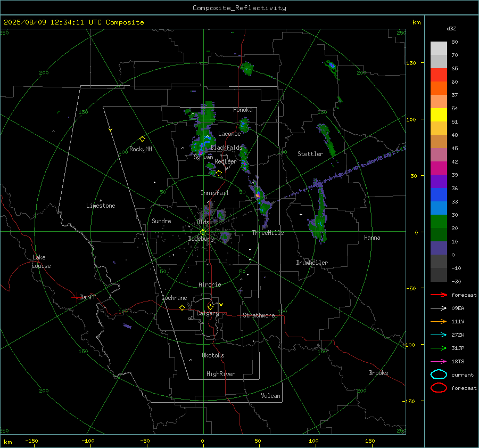Select the orange 57-60 dBZ color swatch
Image resolution: width=479 pixels, height=448 pixels.
(439, 88)
